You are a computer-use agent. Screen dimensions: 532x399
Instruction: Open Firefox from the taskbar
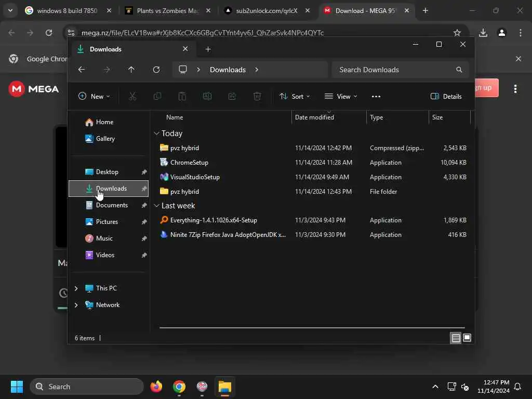156,387
